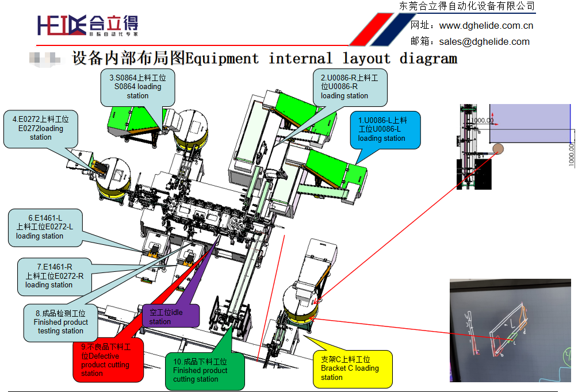Click the red Defective product cutting station callout
Viewport: 578px width, 392px height.
(x=108, y=360)
